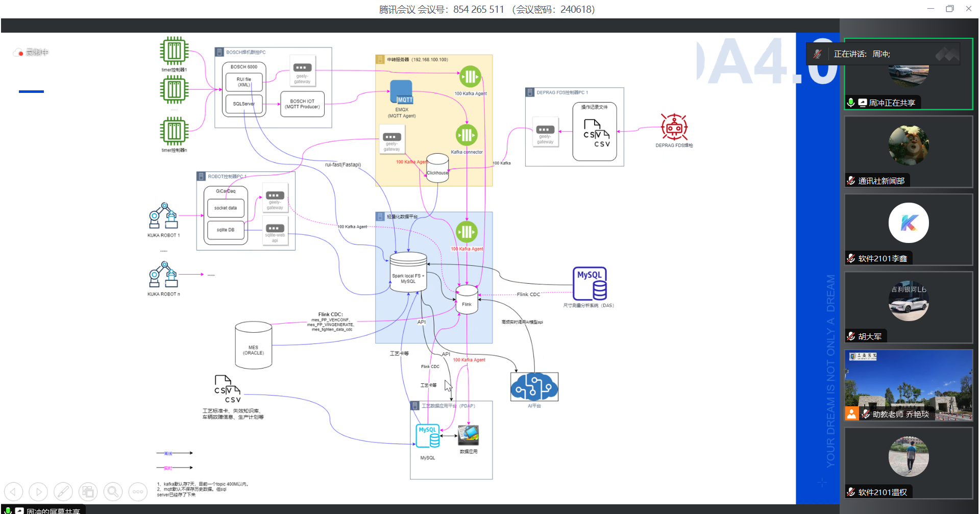Click the BOSCH IOT (MQTT Producer) box

click(x=302, y=104)
